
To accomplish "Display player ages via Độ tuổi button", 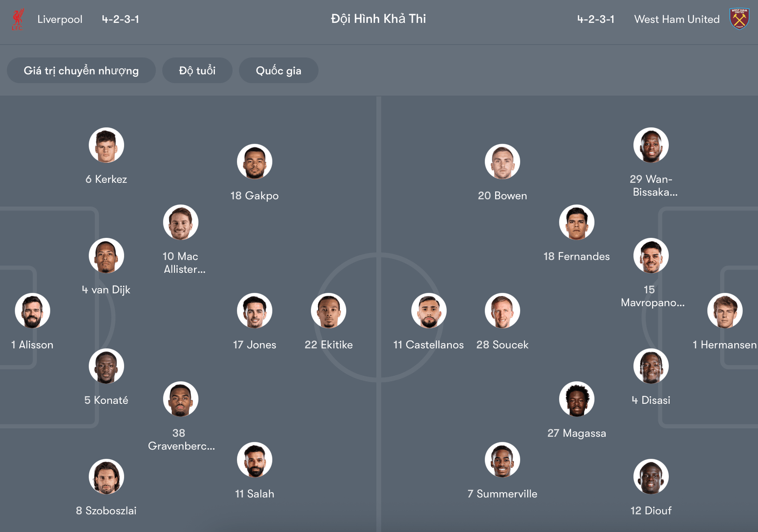I will tap(197, 70).
